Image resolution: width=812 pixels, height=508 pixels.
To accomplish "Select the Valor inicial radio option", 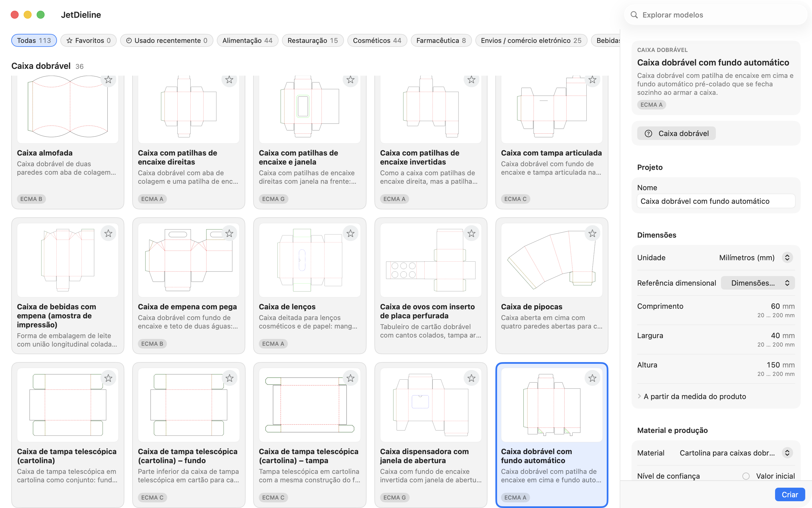I will coord(745,476).
